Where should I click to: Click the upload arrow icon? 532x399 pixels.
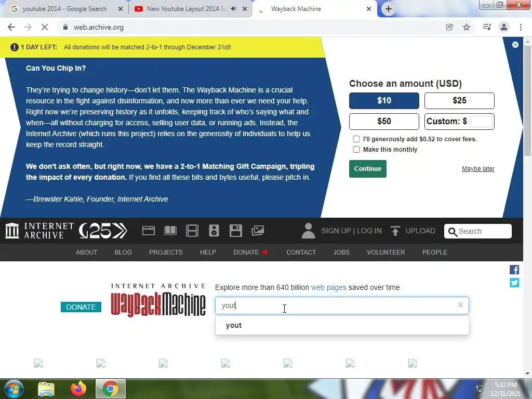395,231
